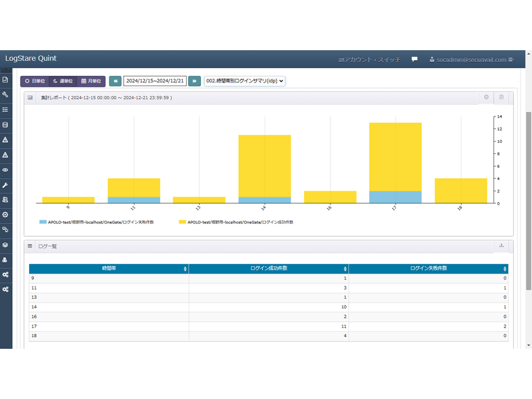Switch to 日単位 daily view
The image size is (532, 399).
(x=35, y=81)
